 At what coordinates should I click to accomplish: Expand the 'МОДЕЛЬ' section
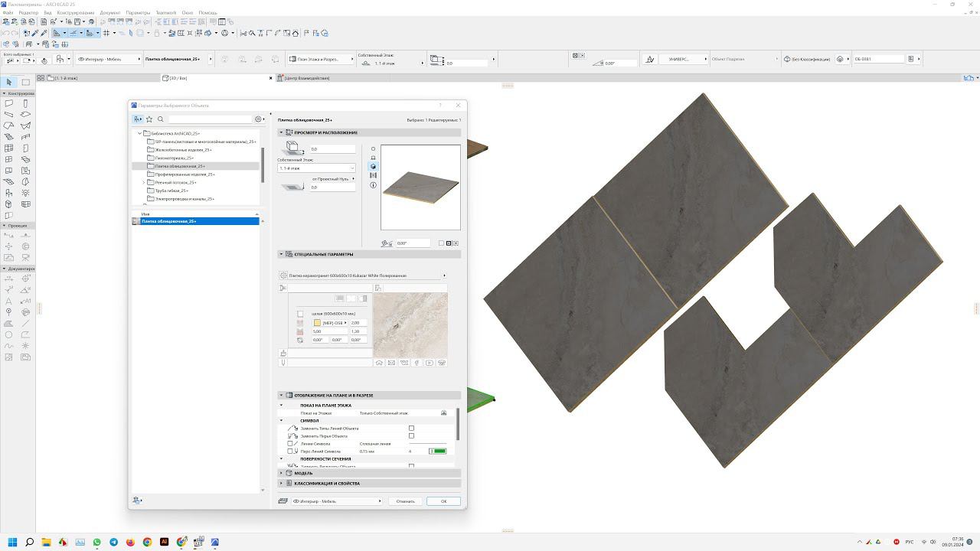(281, 473)
